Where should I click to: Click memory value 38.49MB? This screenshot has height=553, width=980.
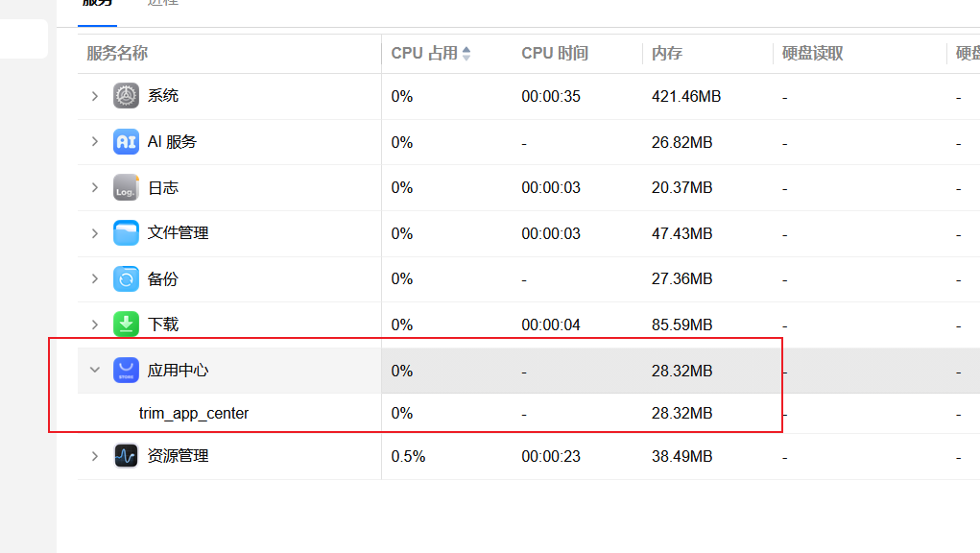click(681, 456)
